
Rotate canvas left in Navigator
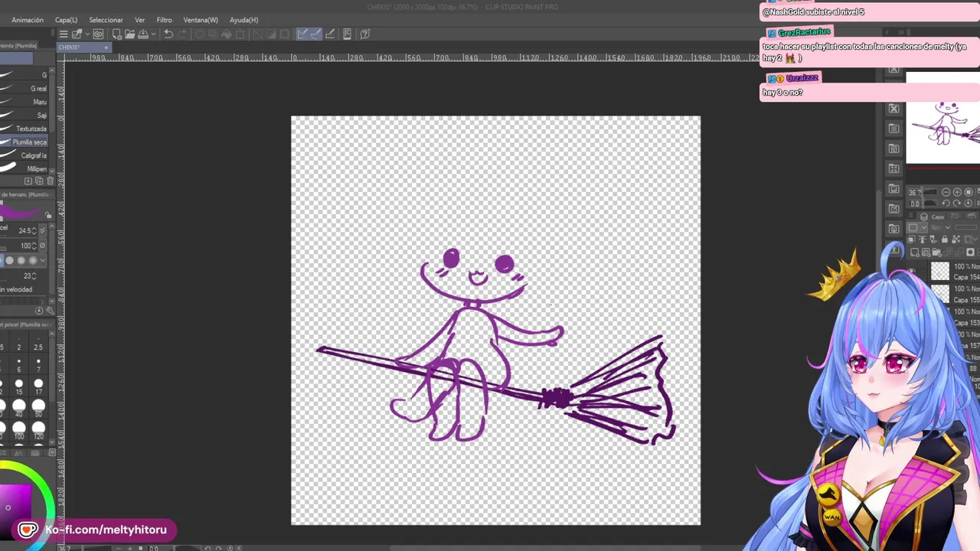(946, 203)
